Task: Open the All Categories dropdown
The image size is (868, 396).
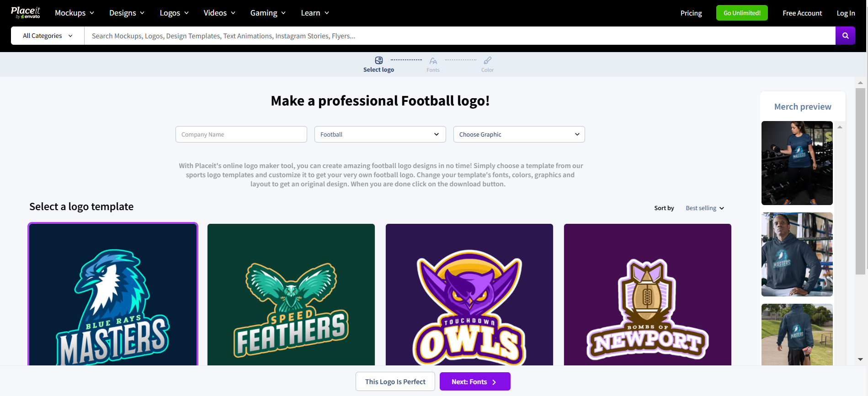Action: 48,36
